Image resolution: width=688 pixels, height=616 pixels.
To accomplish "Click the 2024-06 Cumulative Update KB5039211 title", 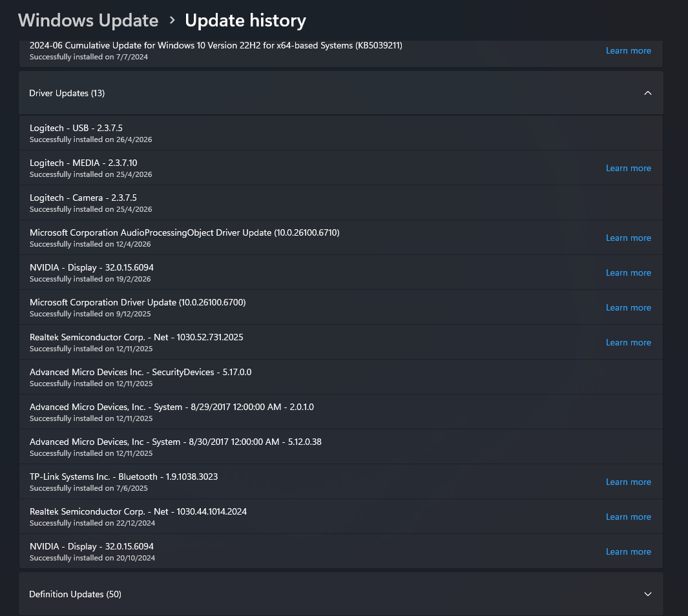I will pos(216,46).
